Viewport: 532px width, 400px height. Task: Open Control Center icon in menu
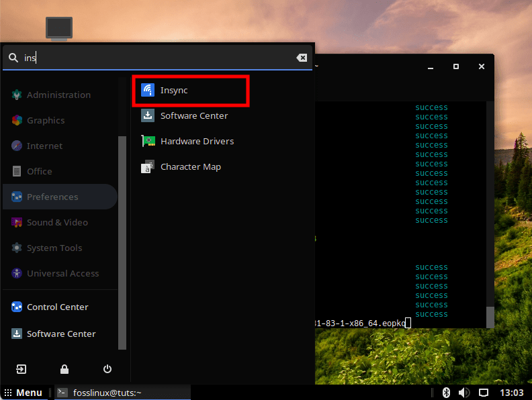coord(17,307)
